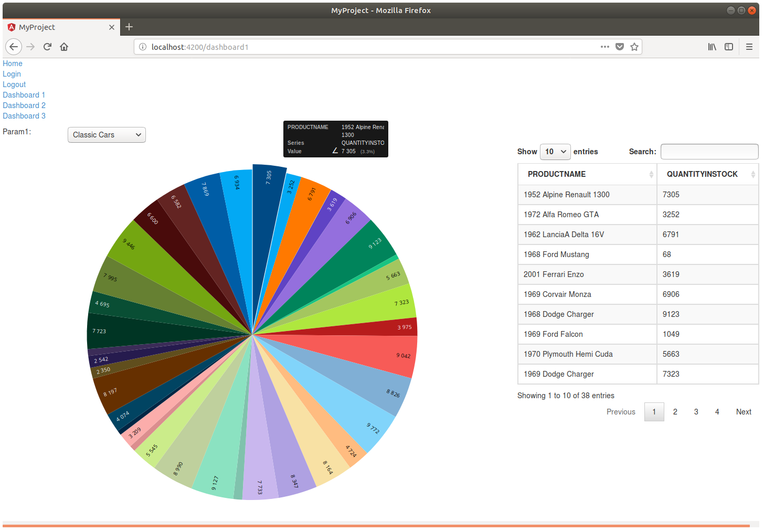Image resolution: width=764 pixels, height=532 pixels.
Task: Click the 1962 LanciaA Delta 16V cell
Action: [x=587, y=235]
